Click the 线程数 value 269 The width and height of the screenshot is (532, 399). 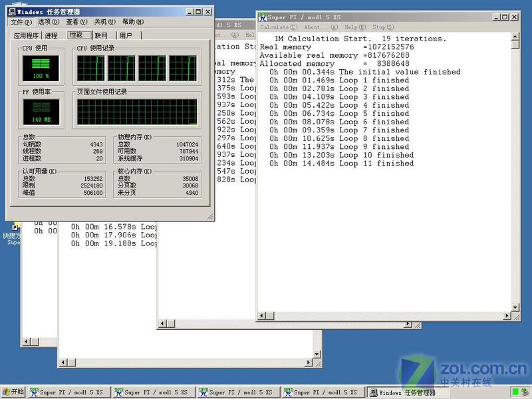(98, 152)
